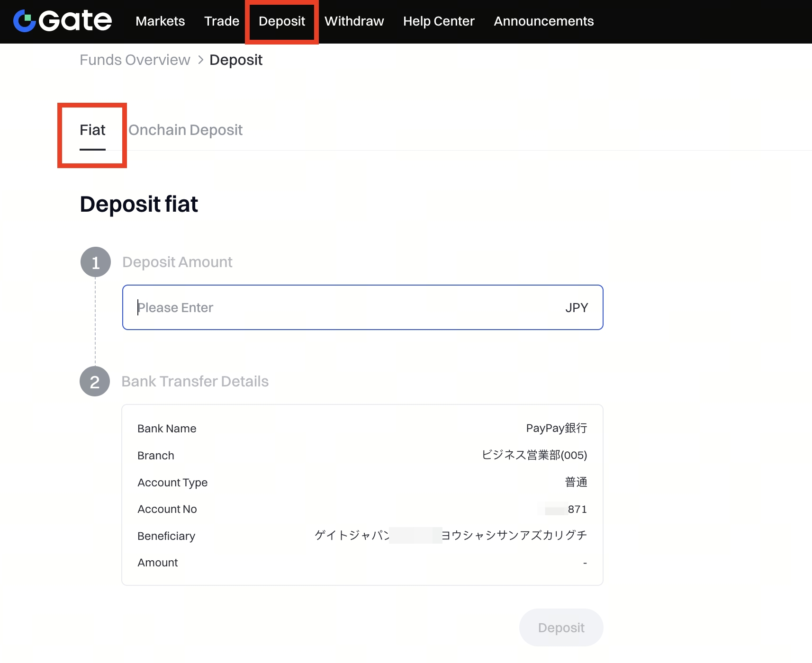Viewport: 812px width, 663px height.
Task: Open the Markets menu
Action: pos(160,21)
